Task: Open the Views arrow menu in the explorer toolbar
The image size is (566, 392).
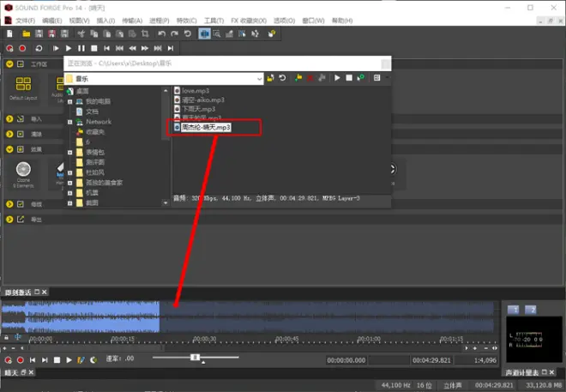Action: 388,77
